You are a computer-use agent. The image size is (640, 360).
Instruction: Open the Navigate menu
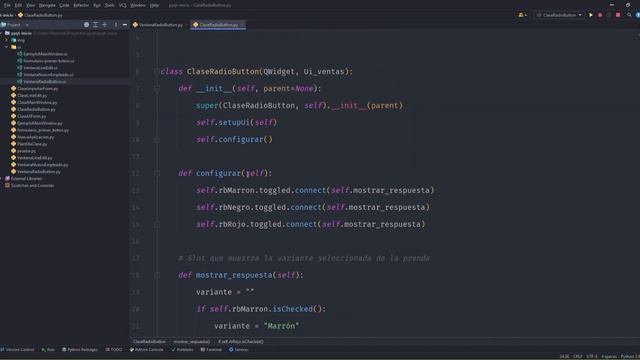coord(47,5)
